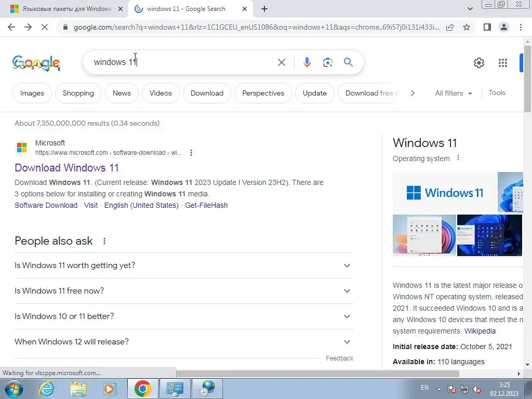This screenshot has height=399, width=532.
Task: Open the Software Download sitelink
Action: (46, 205)
